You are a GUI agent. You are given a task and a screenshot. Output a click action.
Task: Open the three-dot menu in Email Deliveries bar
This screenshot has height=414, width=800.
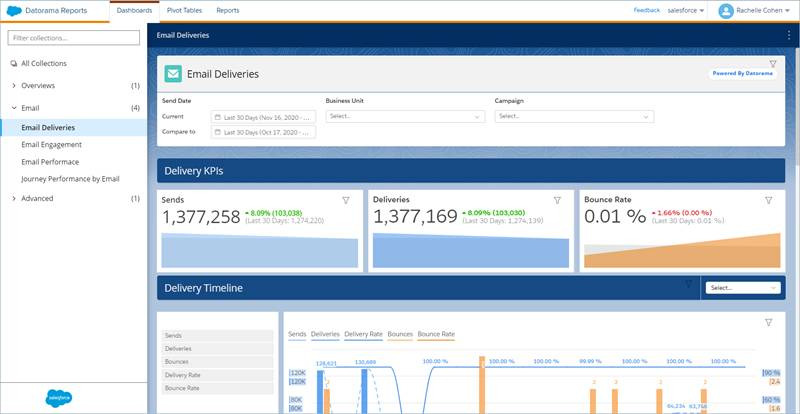click(789, 35)
